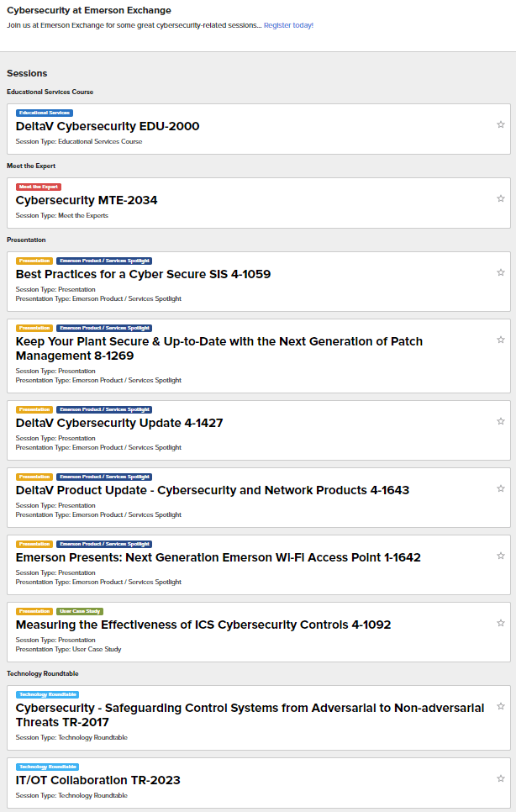Favorite the ICS Cybersecurity Controls 4-1092 session
Screen dimensions: 516x812
point(501,623)
